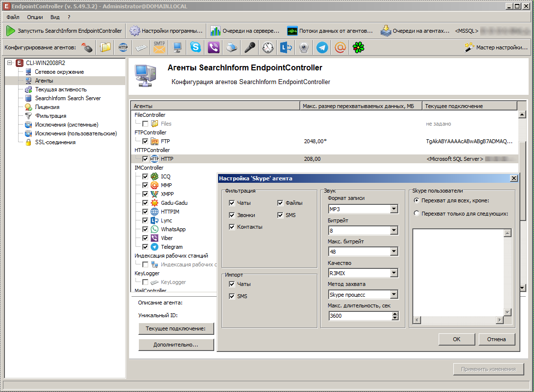Toggle the WhatsApp agent checkbox
The width and height of the screenshot is (534, 392).
145,229
